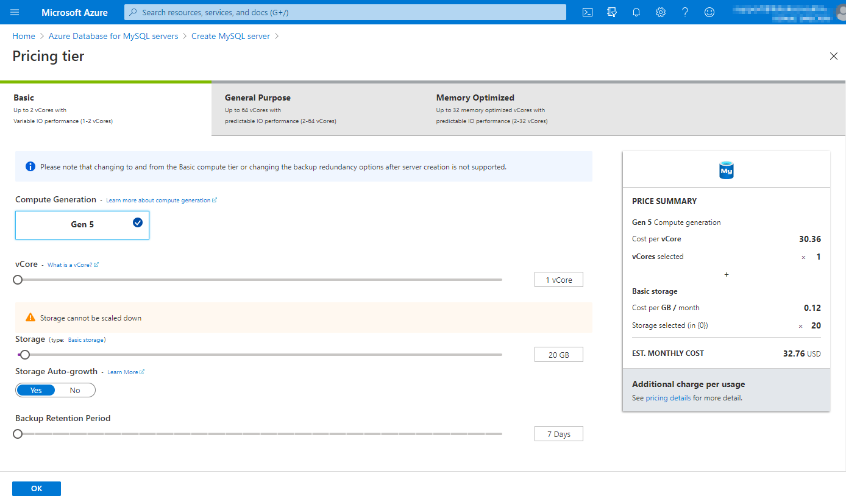Viewport: 846px width, 504px height.
Task: Click the MySQL database icon in price summary
Action: coord(726,170)
